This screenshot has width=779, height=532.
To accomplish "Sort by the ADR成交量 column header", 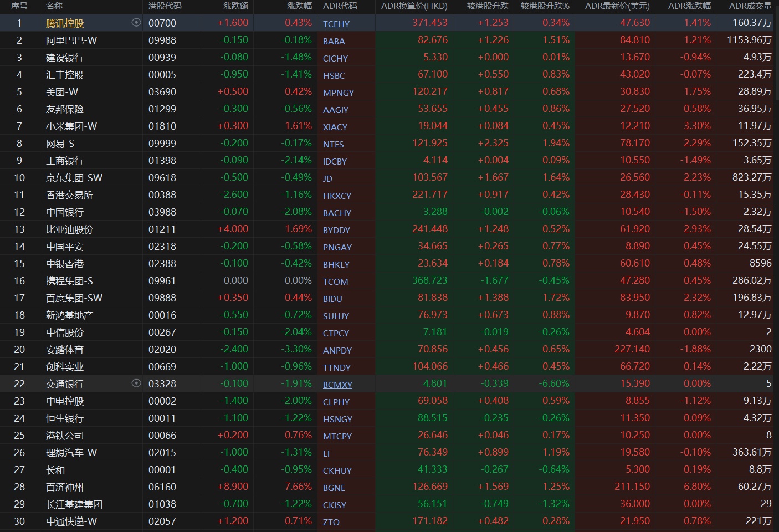I will pos(750,6).
